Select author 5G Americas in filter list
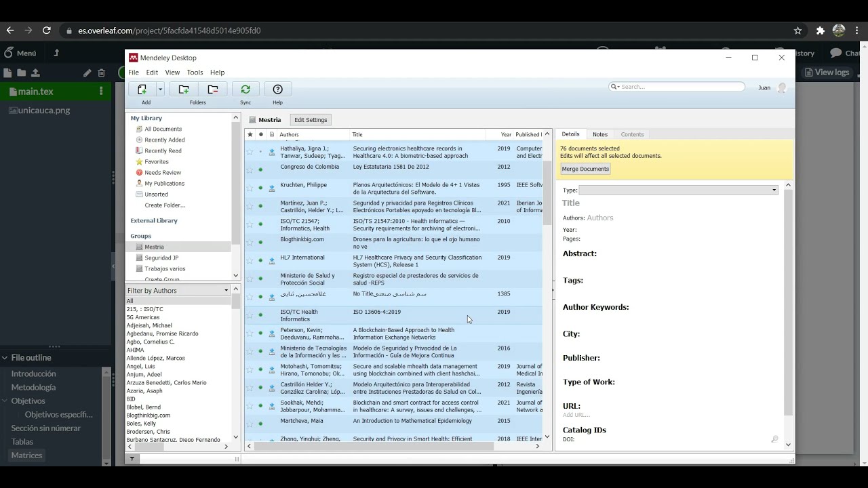 (143, 317)
